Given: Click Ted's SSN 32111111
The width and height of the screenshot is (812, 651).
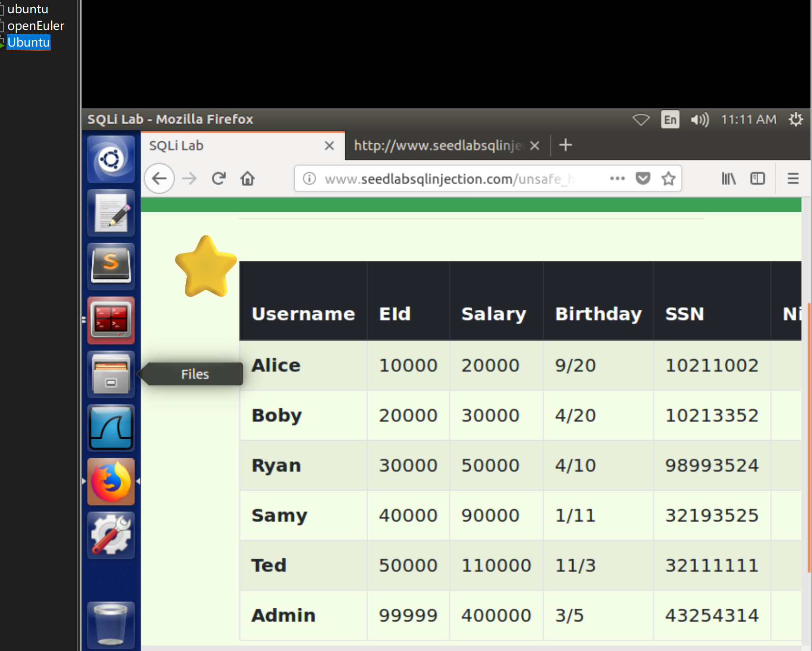Looking at the screenshot, I should [x=711, y=565].
